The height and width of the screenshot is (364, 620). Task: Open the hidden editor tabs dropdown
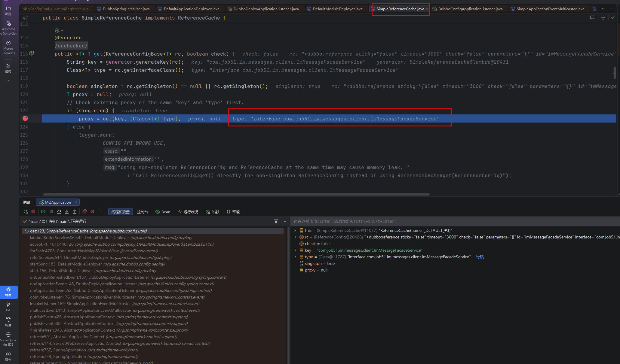click(603, 9)
